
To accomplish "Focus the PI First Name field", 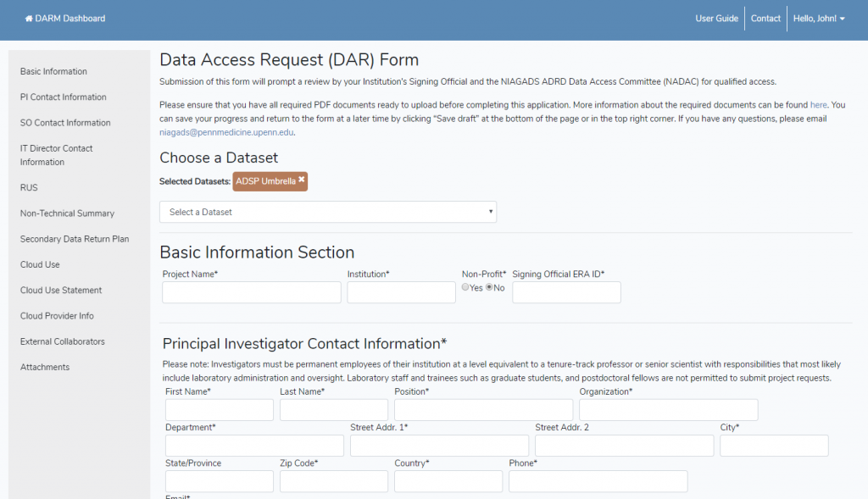I will click(x=220, y=410).
